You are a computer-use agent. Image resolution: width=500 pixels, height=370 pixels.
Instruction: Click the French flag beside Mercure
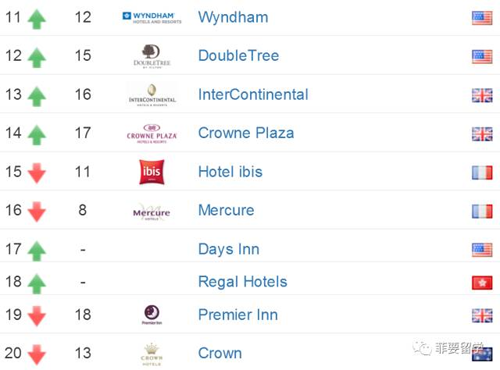[x=482, y=211]
